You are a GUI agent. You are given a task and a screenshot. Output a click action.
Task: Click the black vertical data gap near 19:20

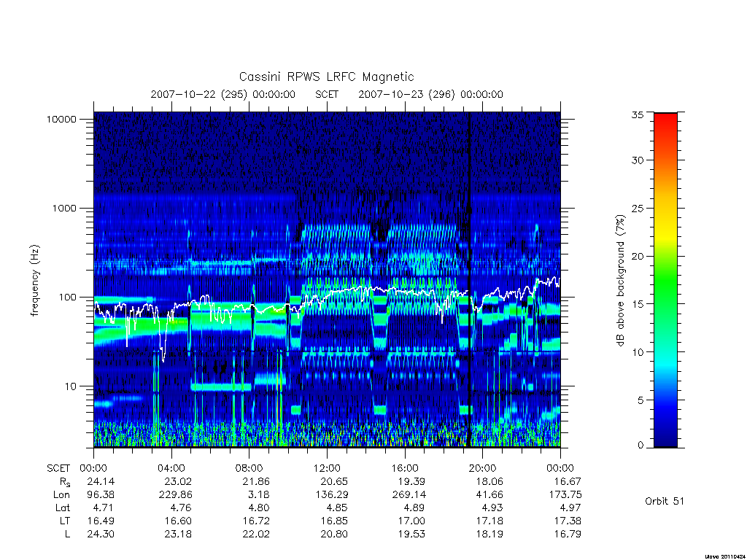tap(469, 279)
